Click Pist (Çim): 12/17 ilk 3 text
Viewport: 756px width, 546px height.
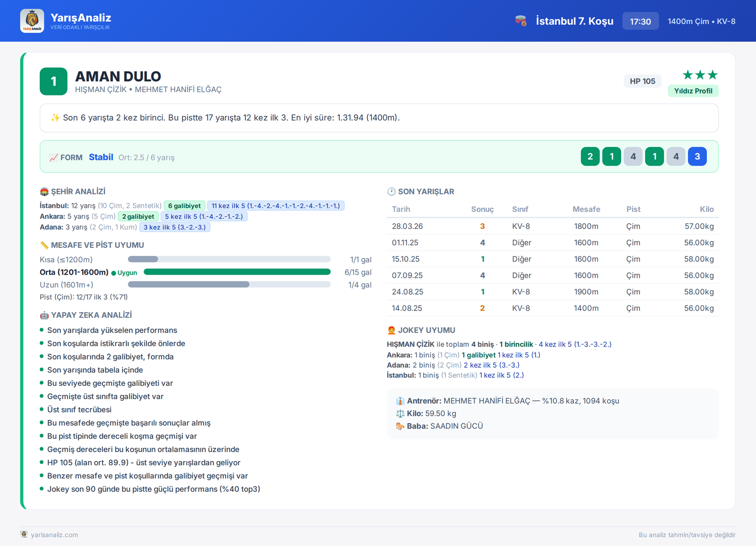point(84,297)
